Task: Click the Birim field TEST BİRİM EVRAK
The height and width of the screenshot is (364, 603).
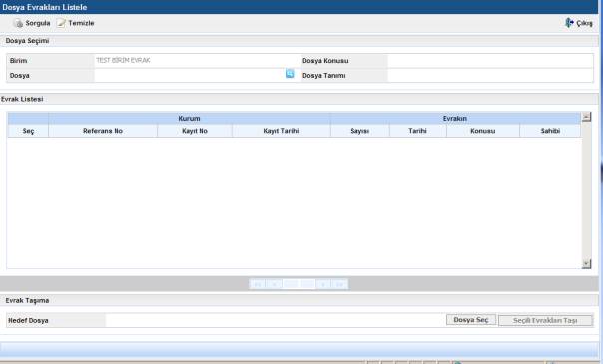Action: tap(197, 60)
